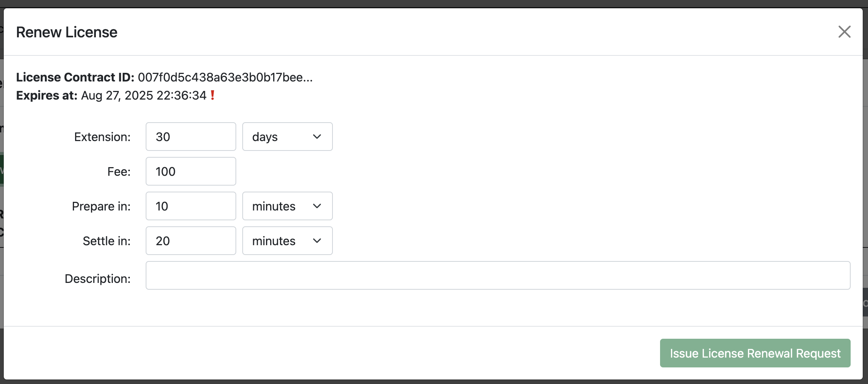Viewport: 868px width, 384px height.
Task: Select the Settle in value field showing 20
Action: click(191, 241)
